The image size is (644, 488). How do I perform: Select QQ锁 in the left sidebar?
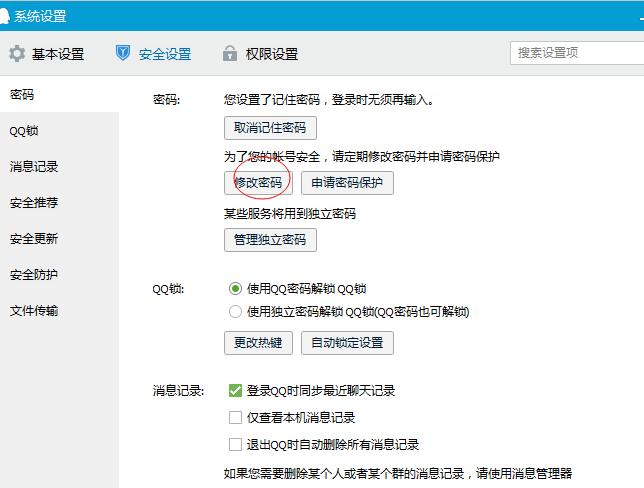[x=59, y=131]
